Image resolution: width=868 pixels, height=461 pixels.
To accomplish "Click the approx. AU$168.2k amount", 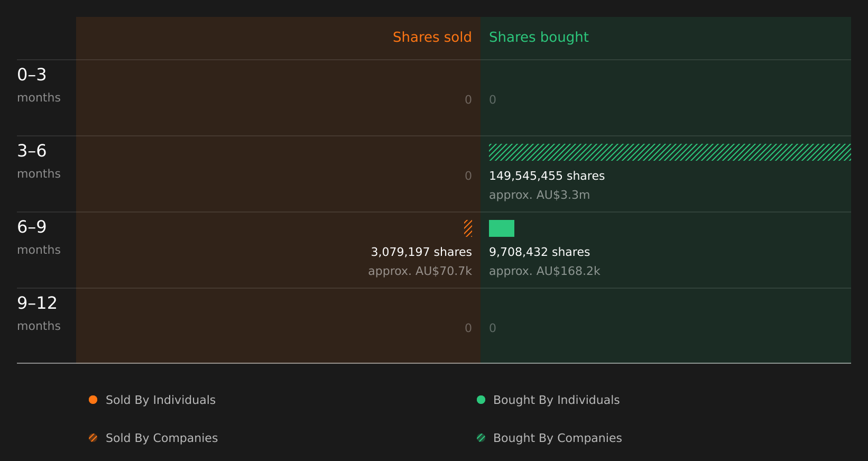I will (544, 271).
